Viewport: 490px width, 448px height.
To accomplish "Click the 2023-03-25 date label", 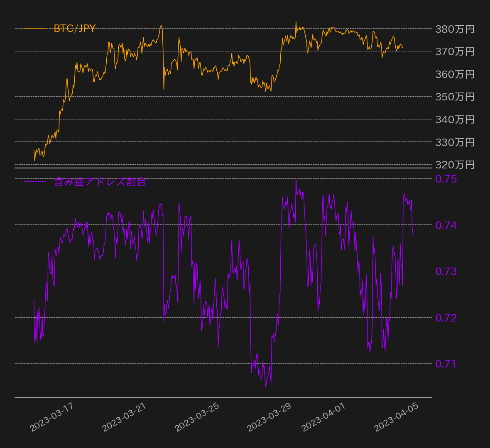I will click(x=197, y=417).
